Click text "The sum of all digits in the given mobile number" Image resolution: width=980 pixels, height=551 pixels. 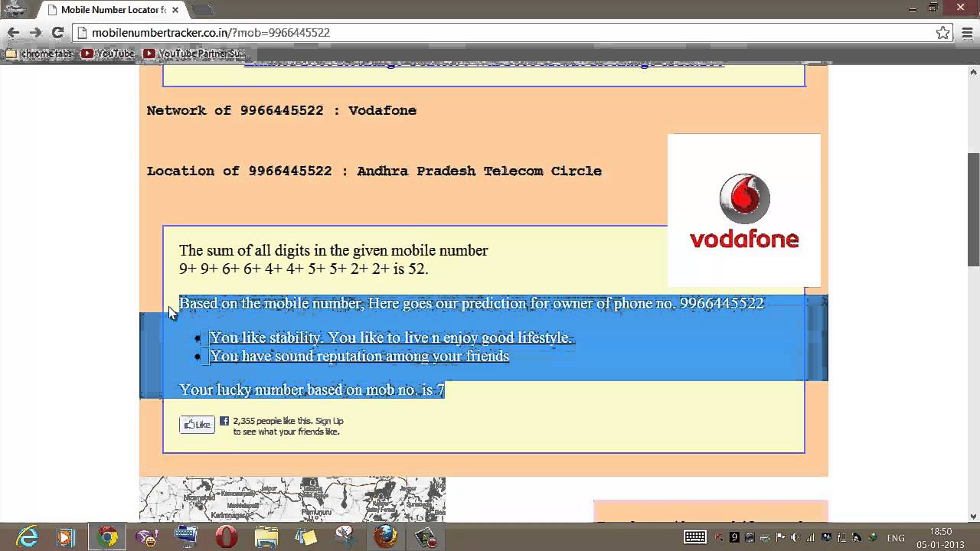333,250
